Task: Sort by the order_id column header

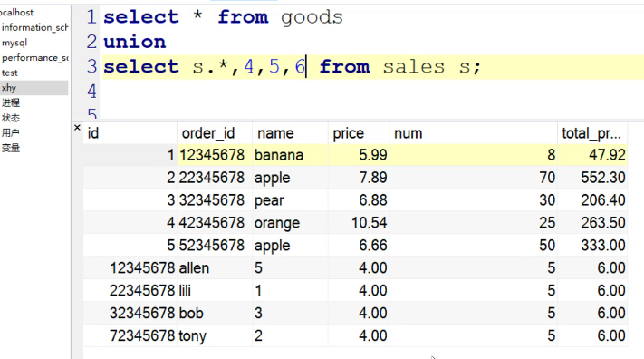Action: (x=215, y=133)
